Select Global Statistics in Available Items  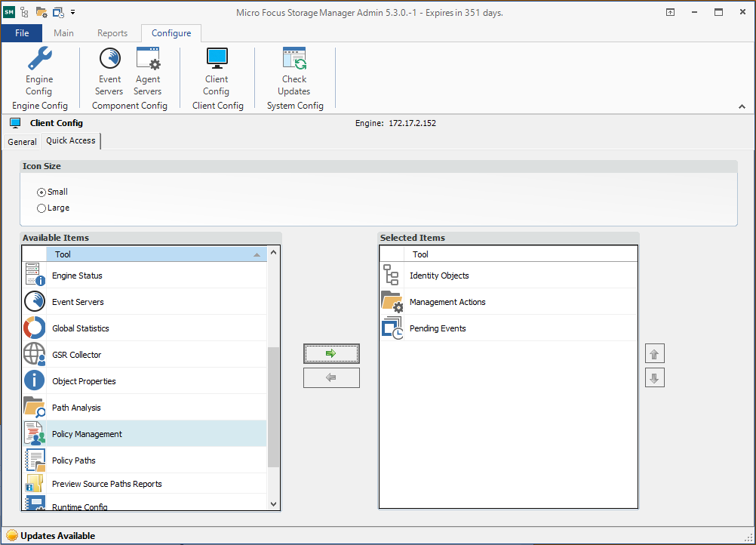(80, 328)
